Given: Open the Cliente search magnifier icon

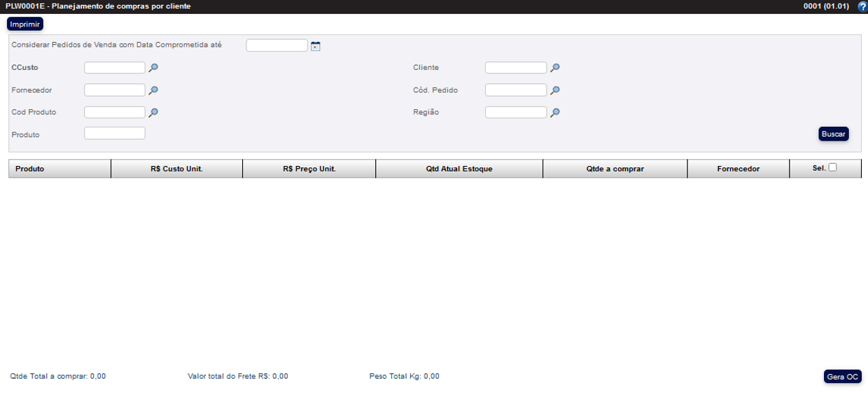Looking at the screenshot, I should coord(554,68).
